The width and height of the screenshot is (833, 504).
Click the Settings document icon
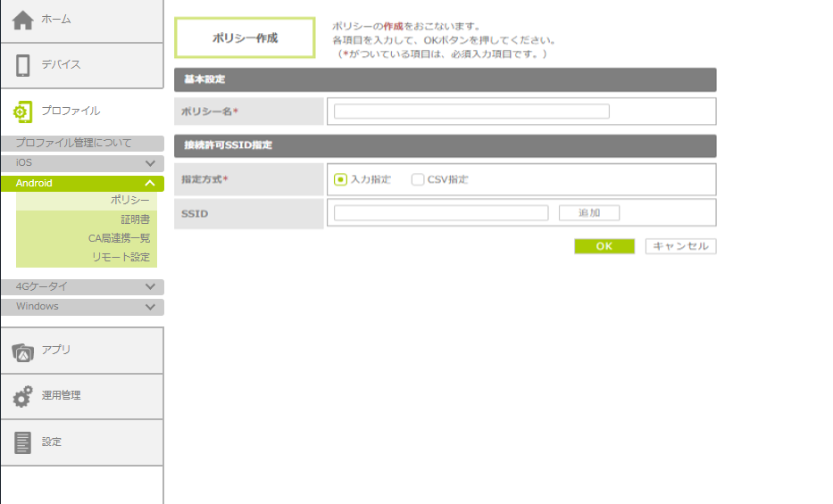click(x=23, y=442)
